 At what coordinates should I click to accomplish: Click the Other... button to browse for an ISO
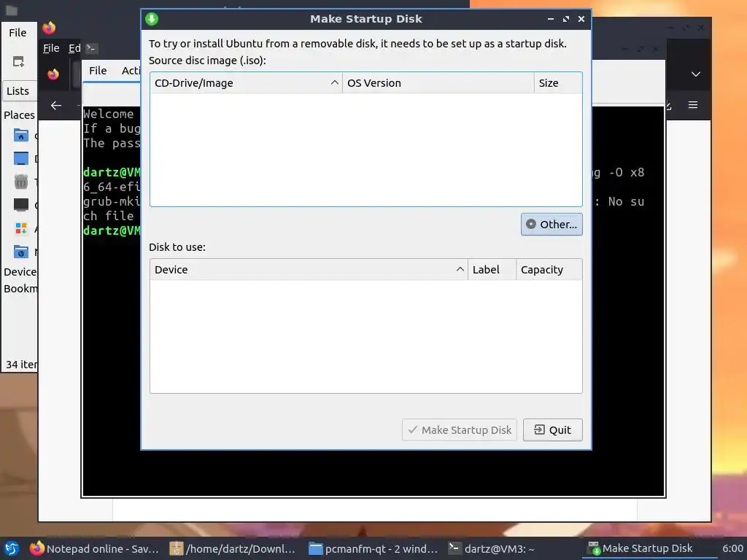[551, 225]
